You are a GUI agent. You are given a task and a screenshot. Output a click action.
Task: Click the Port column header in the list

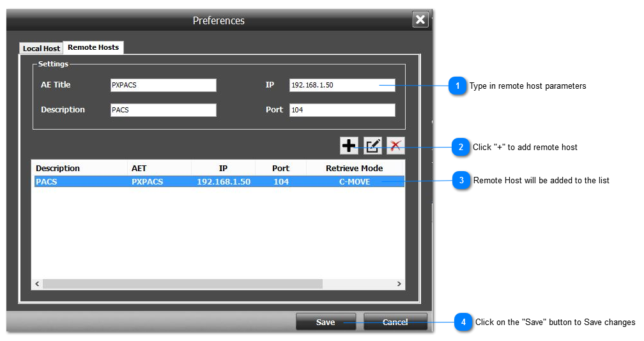coord(280,168)
